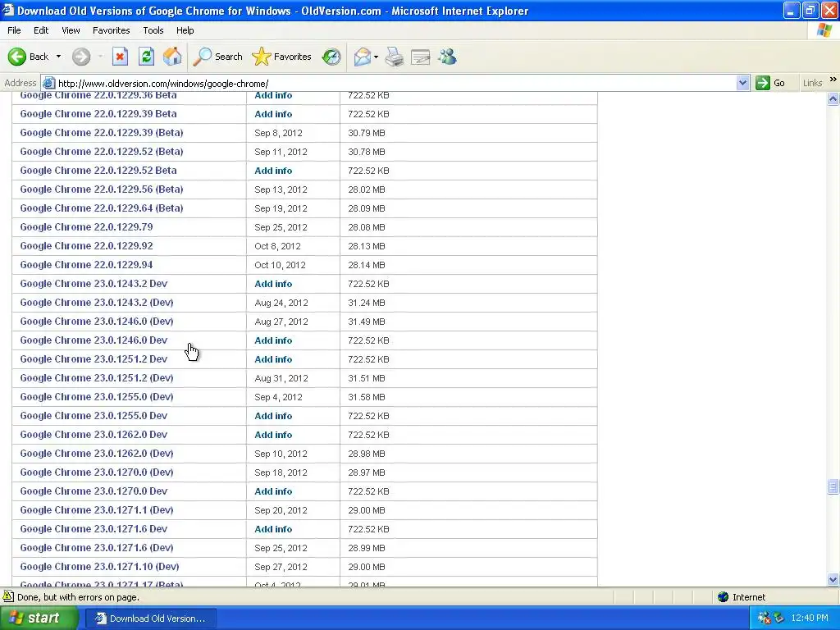This screenshot has width=840, height=630.
Task: Select the 30.79 MB size cell
Action: pyautogui.click(x=367, y=133)
